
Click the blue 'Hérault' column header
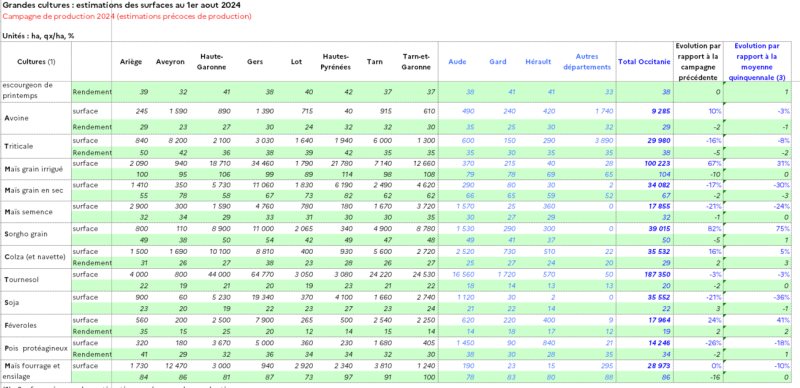click(538, 62)
